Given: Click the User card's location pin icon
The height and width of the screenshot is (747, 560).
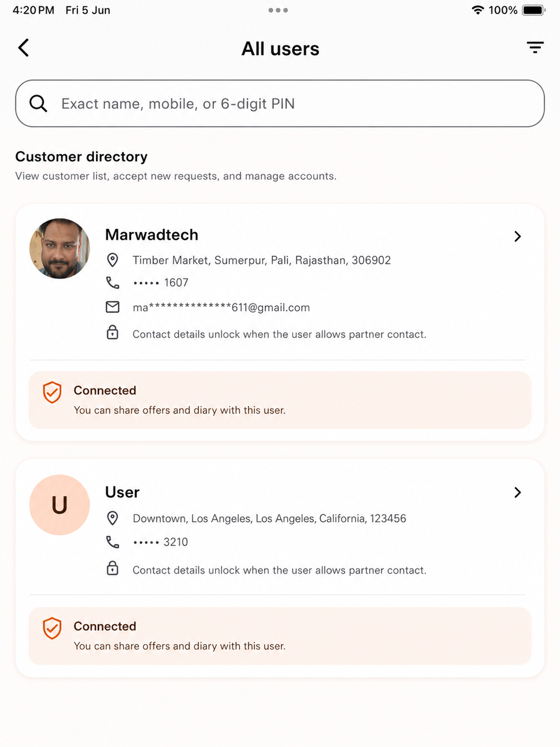Looking at the screenshot, I should (112, 518).
